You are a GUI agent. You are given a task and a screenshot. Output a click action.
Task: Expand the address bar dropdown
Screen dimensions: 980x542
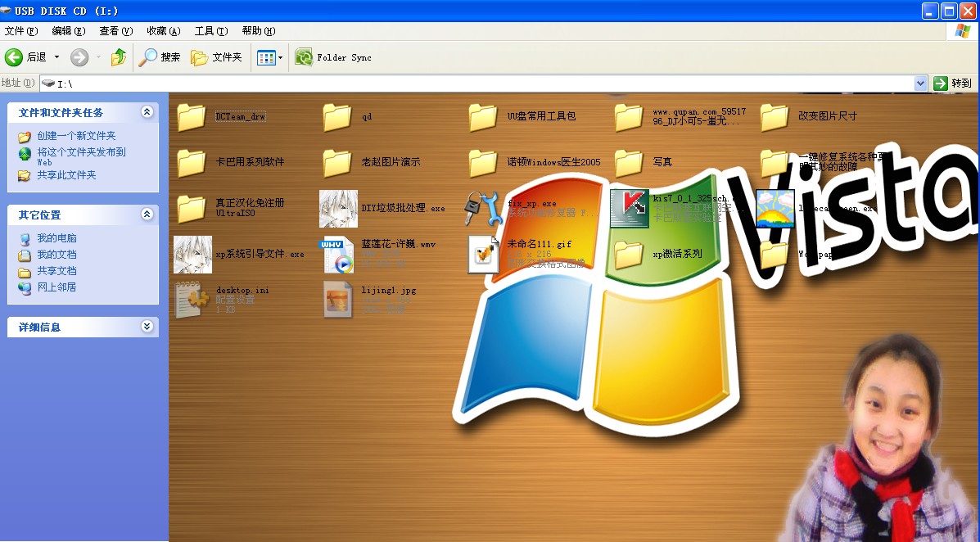coord(920,84)
